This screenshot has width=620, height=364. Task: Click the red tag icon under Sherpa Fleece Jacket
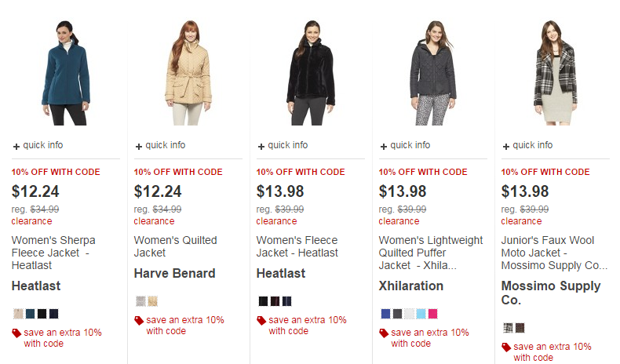(17, 333)
